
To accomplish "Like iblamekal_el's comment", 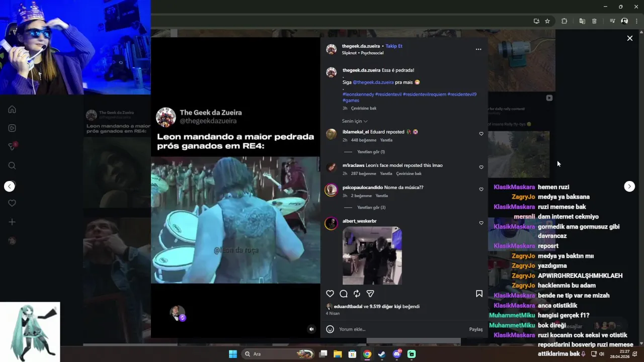I will tap(481, 134).
